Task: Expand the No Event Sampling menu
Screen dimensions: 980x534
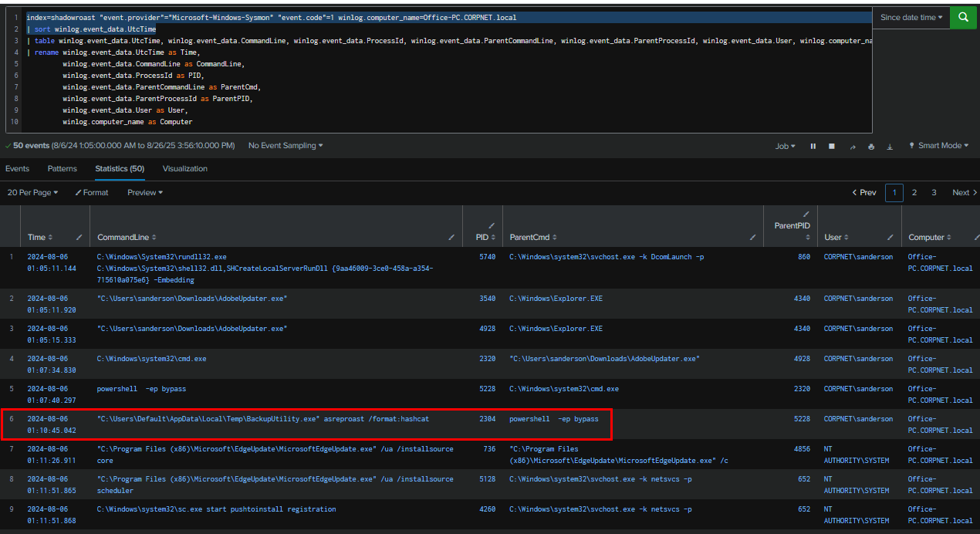Action: (x=286, y=146)
